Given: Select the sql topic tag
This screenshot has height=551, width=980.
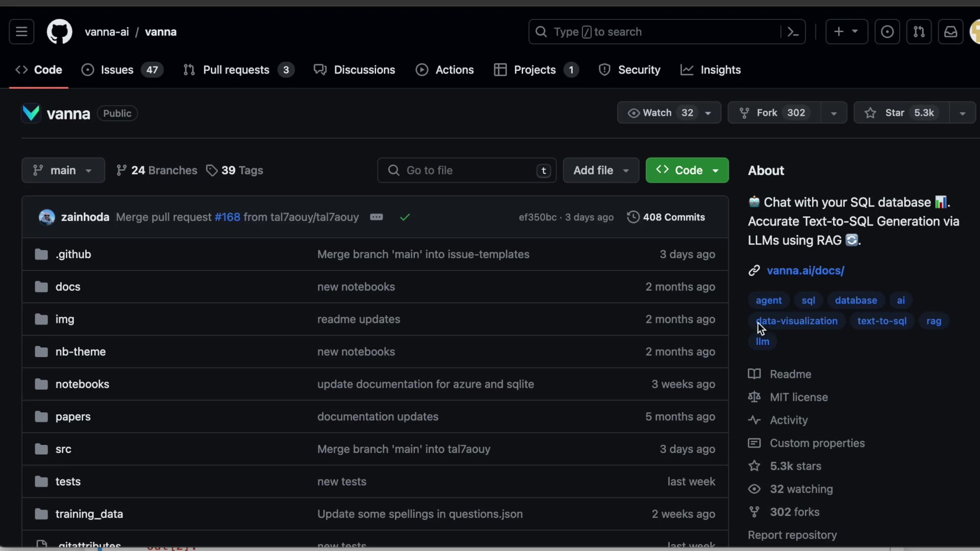Looking at the screenshot, I should pos(808,300).
